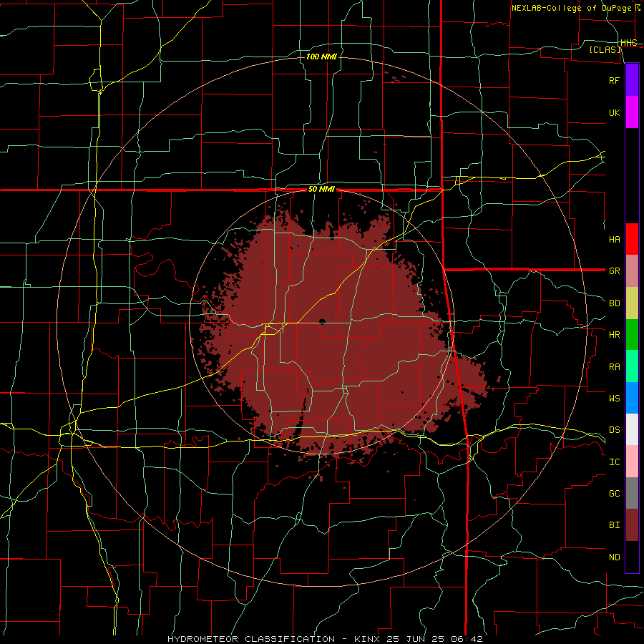Click the 'IC' legend label

(x=614, y=462)
